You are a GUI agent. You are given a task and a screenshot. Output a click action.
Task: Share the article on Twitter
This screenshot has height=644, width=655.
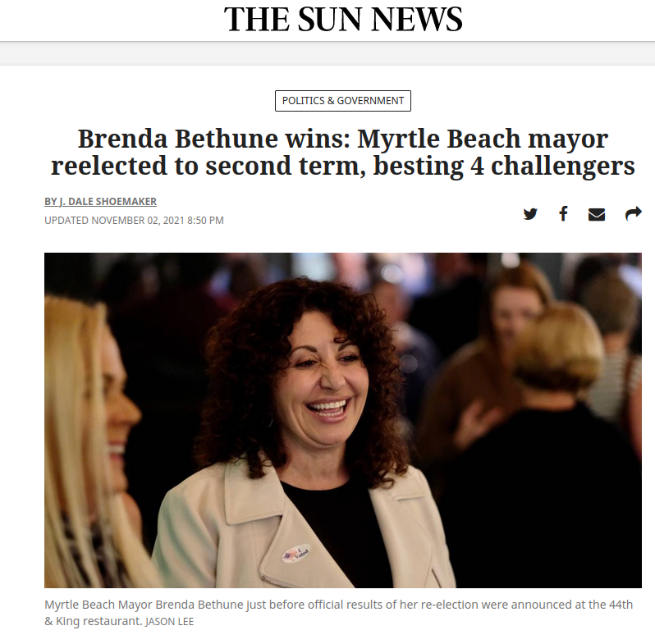(x=530, y=214)
